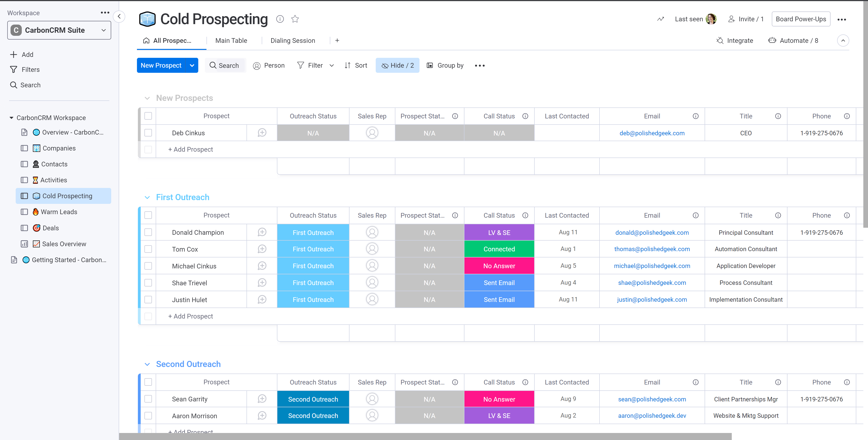Image resolution: width=868 pixels, height=440 pixels.
Task: Open the board activity trend icon
Action: coord(660,19)
